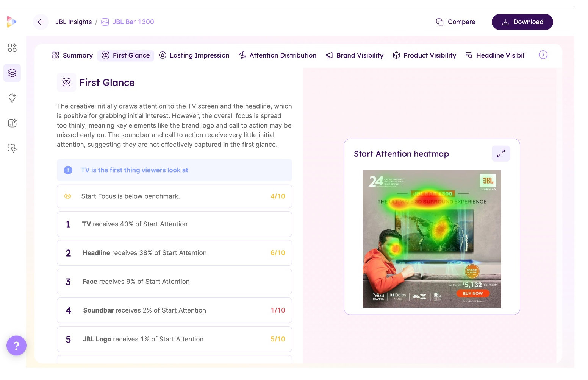Viewport: 588px width, 380px height.
Task: Open the dashboard grid icon in sidebar
Action: click(12, 48)
